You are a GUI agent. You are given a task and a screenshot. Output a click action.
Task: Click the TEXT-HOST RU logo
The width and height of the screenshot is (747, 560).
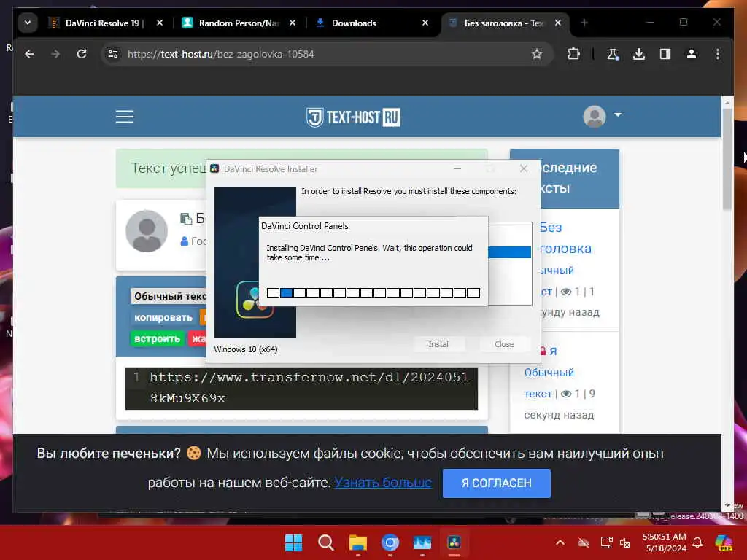point(353,117)
